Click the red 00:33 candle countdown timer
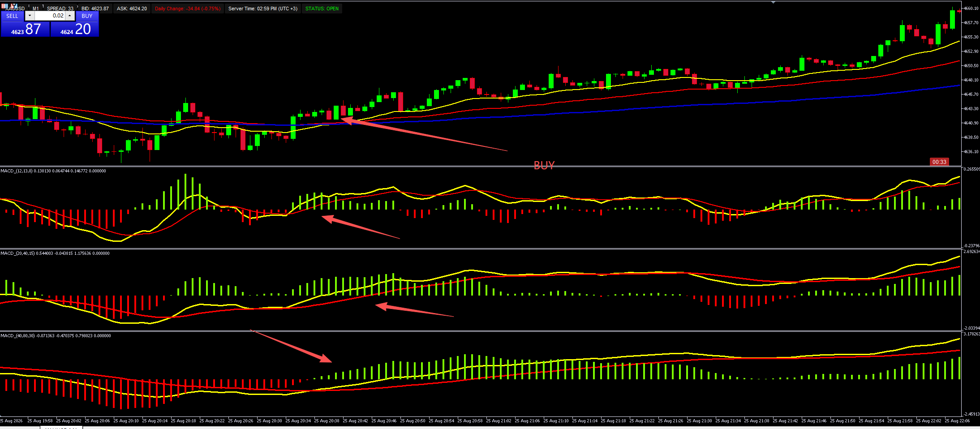Viewport: 980px width, 429px height. click(939, 162)
